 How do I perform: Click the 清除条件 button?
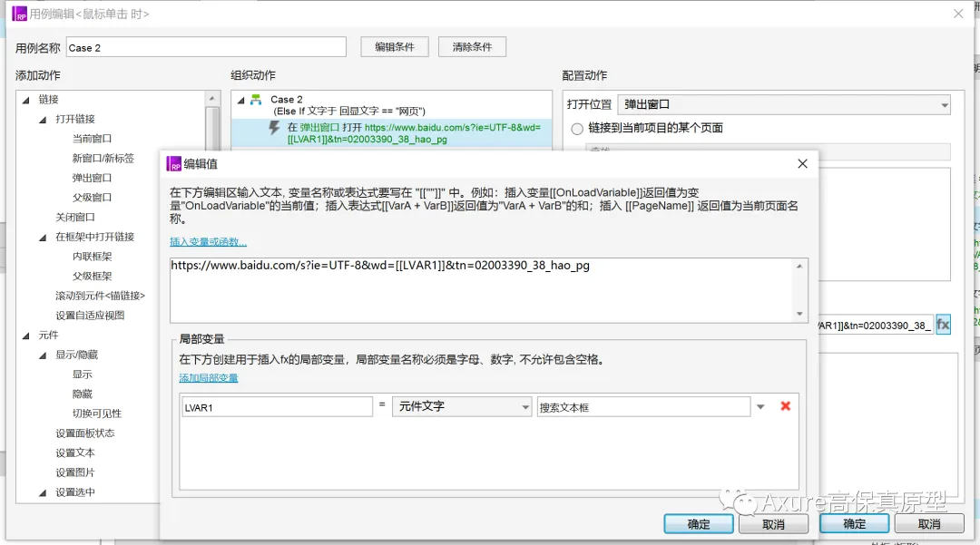pyautogui.click(x=472, y=47)
